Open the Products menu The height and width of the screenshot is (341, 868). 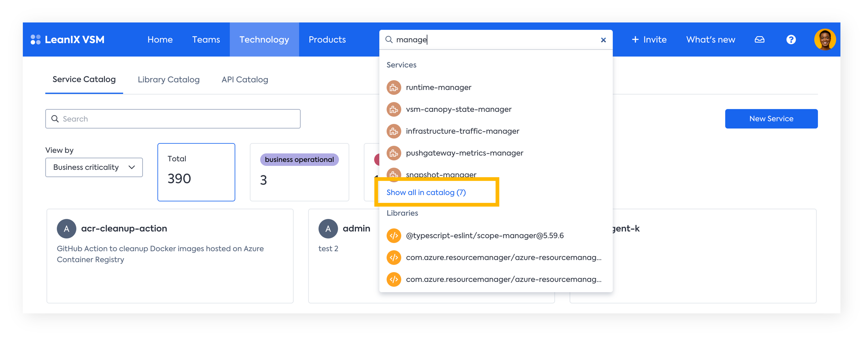click(x=327, y=39)
